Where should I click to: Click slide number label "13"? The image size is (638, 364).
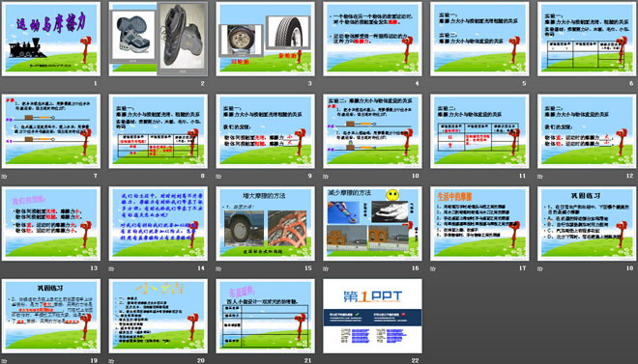tap(94, 267)
